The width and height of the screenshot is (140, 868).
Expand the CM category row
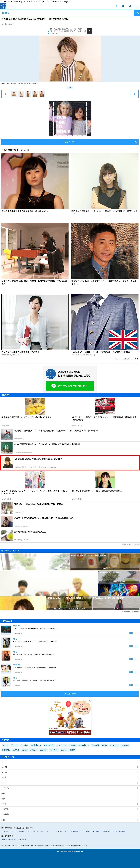point(70,783)
